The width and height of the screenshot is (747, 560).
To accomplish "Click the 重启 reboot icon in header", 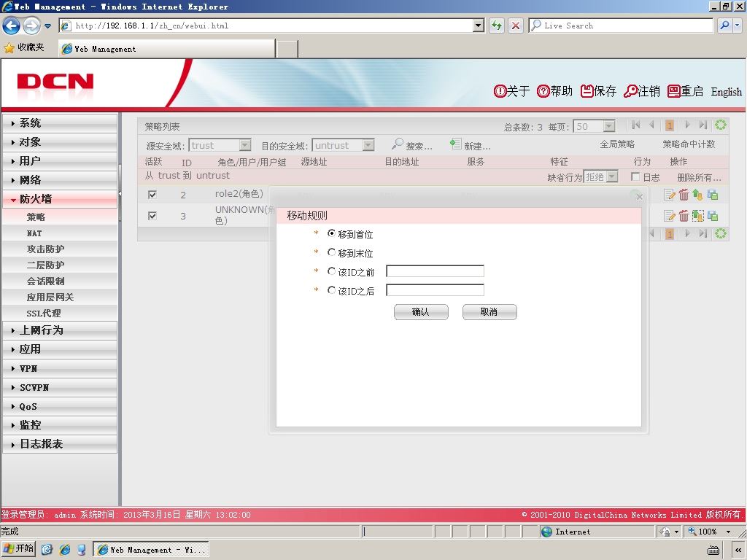I will (x=673, y=91).
